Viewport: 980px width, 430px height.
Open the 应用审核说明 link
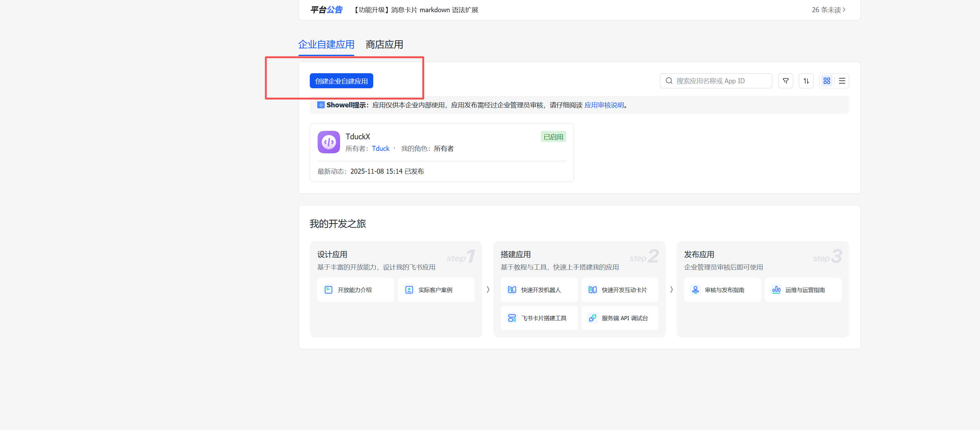click(x=604, y=105)
